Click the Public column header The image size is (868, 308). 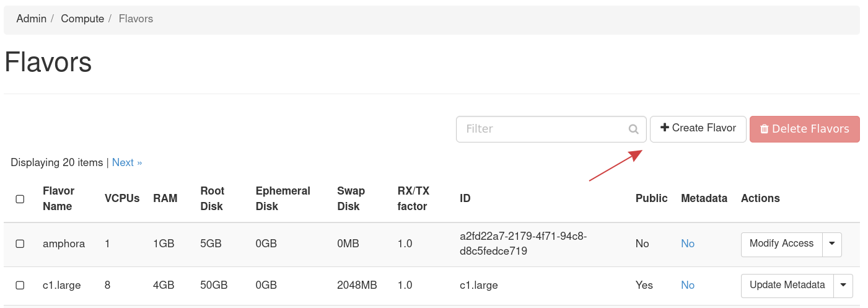[x=651, y=198]
